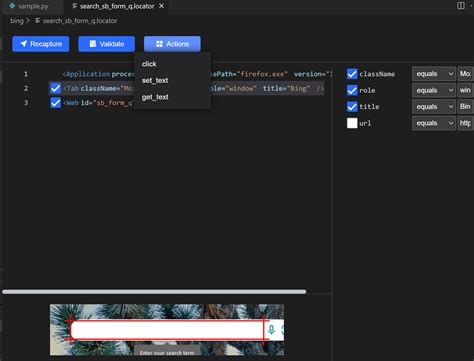474x361 pixels.
Task: Click the search_sb_form_q.locator breadcrumb
Action: click(80, 21)
